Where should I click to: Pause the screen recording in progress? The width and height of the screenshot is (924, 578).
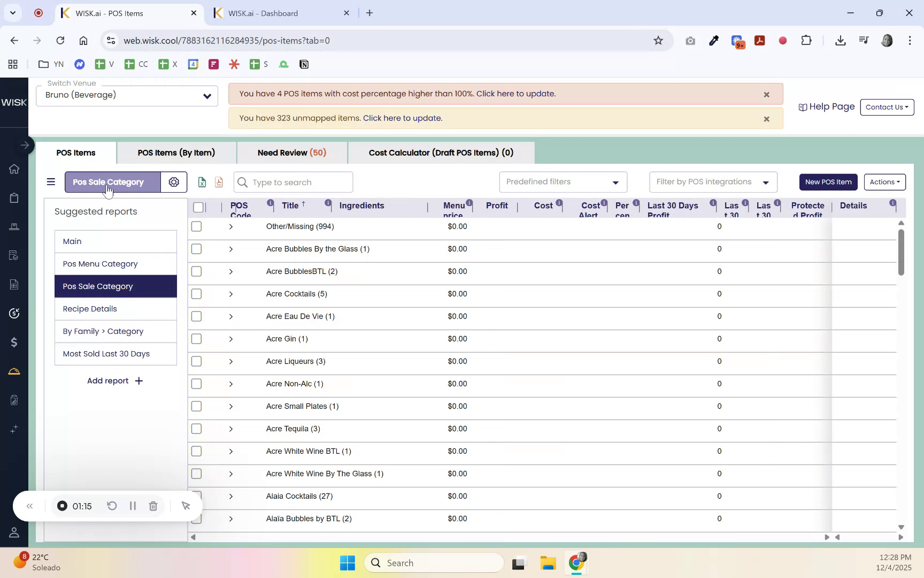(x=133, y=506)
